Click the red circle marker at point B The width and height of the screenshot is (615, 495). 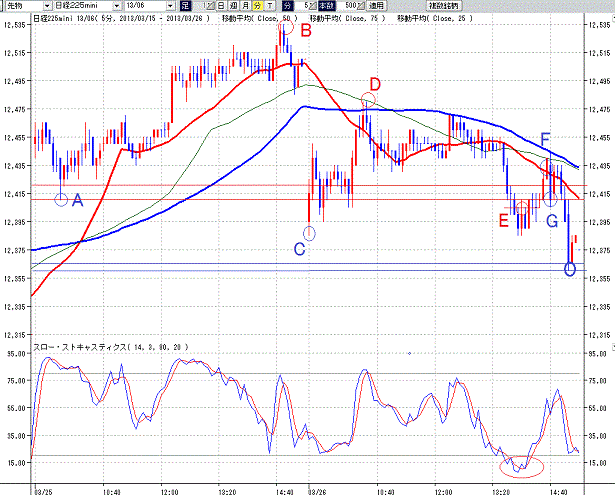click(286, 27)
